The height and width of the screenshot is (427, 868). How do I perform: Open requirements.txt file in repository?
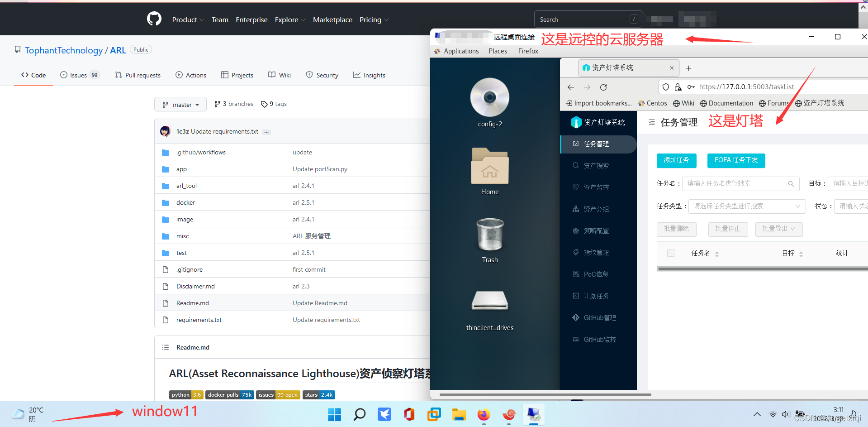(x=199, y=320)
